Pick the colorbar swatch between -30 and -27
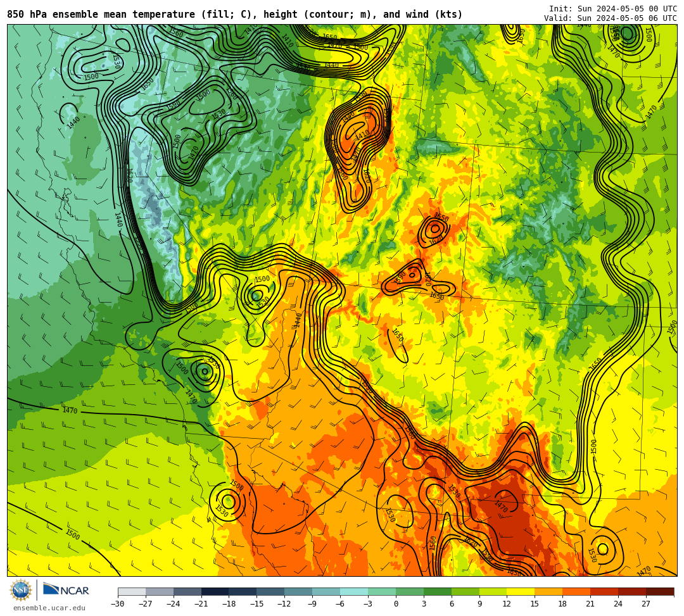Viewport: 684px width, 616px height. [132, 591]
